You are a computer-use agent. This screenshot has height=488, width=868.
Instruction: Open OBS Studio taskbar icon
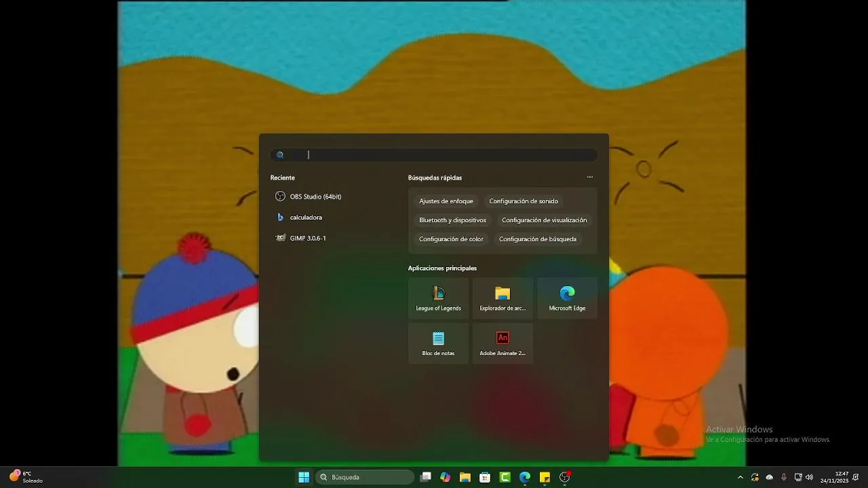(x=565, y=477)
